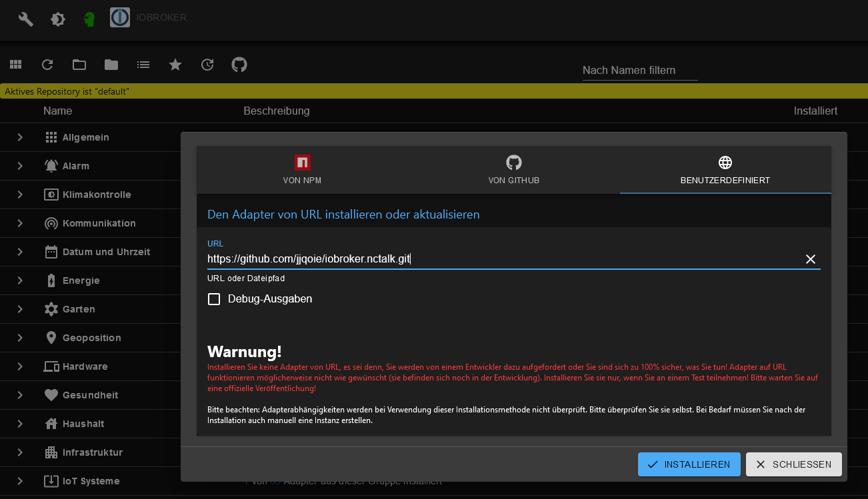Open the install from GitHub cat icon
Viewport: 868px width, 499px height.
coord(239,65)
